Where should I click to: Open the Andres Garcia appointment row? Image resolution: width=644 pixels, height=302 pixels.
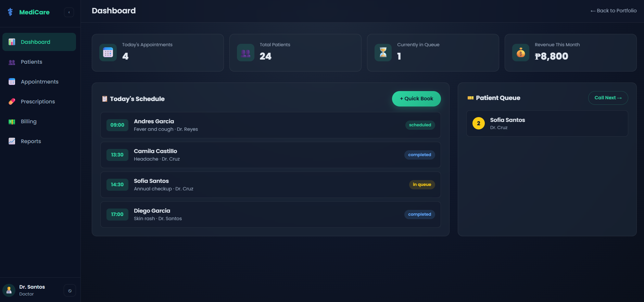(x=270, y=125)
